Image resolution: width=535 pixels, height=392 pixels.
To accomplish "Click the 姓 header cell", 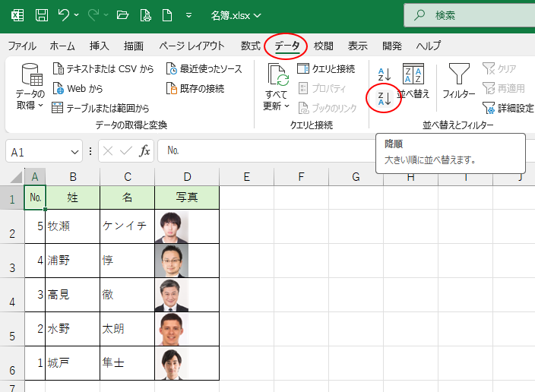I will [x=73, y=198].
